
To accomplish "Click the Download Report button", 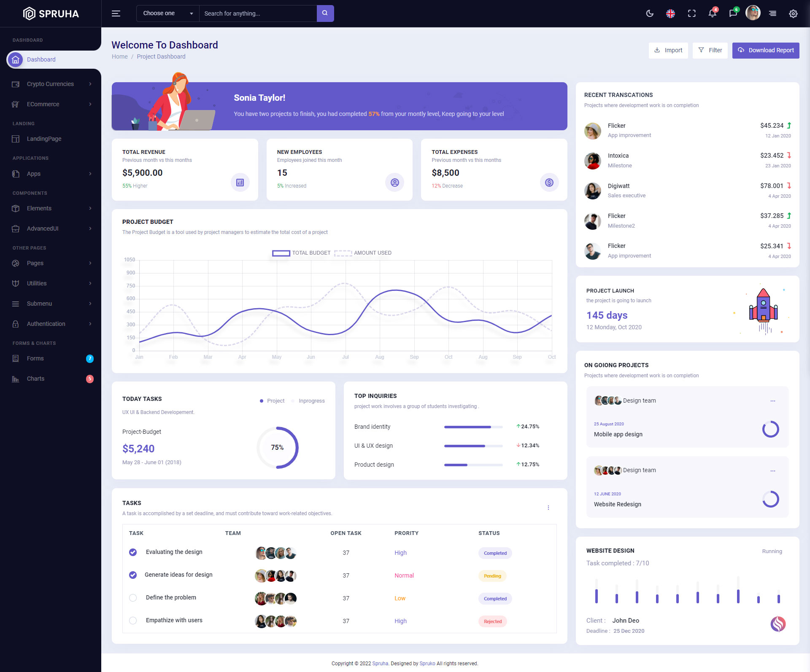I will (x=765, y=50).
